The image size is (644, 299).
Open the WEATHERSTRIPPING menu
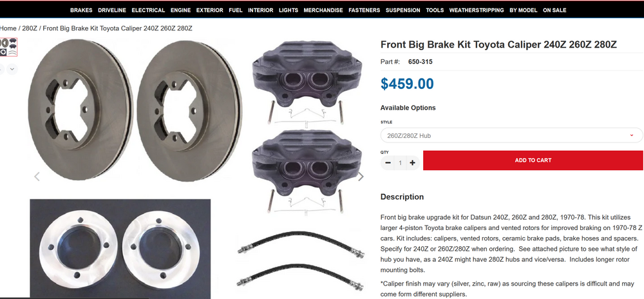[477, 10]
